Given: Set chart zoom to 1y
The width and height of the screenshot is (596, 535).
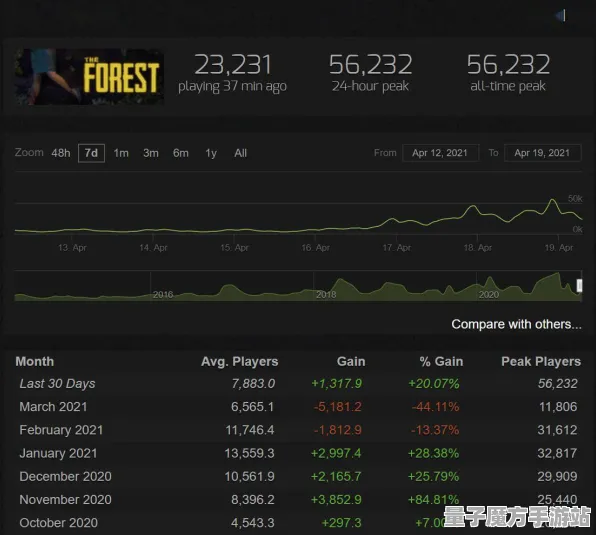Looking at the screenshot, I should [x=211, y=153].
